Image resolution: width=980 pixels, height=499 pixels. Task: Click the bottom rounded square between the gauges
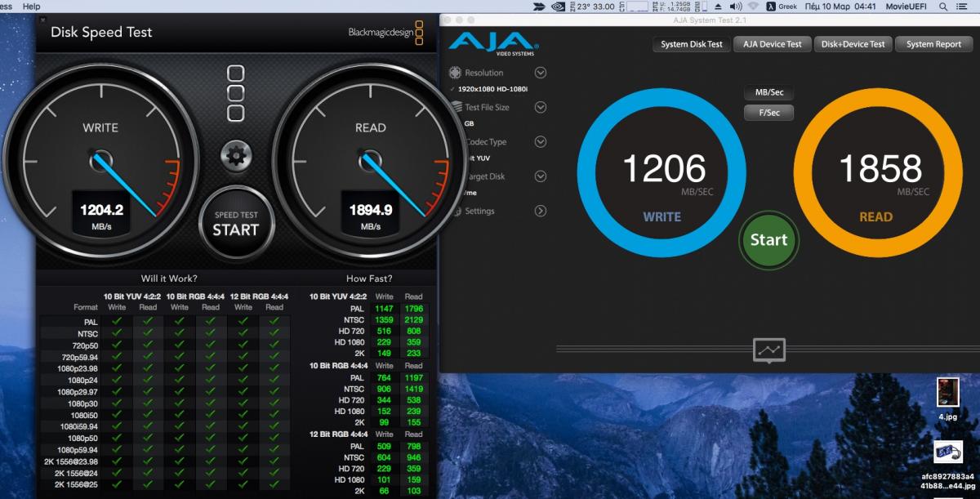pyautogui.click(x=236, y=114)
